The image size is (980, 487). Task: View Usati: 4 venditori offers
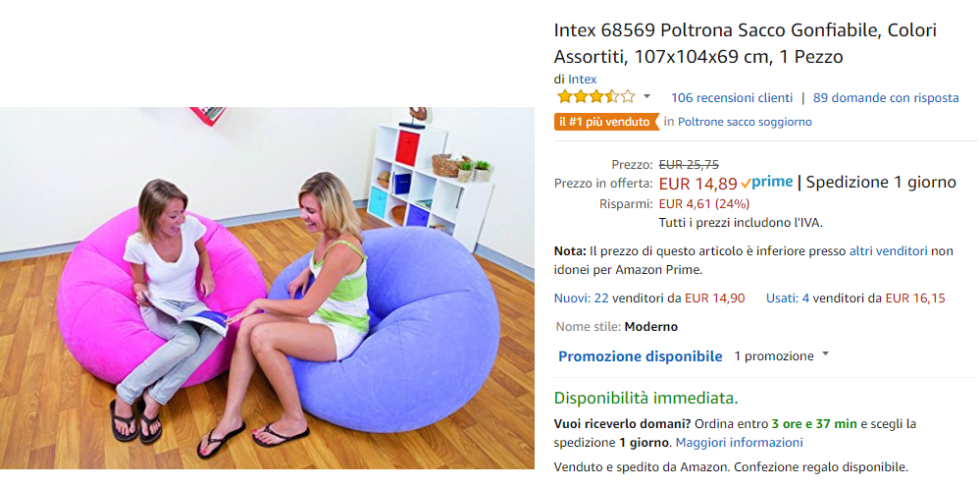coord(855,298)
